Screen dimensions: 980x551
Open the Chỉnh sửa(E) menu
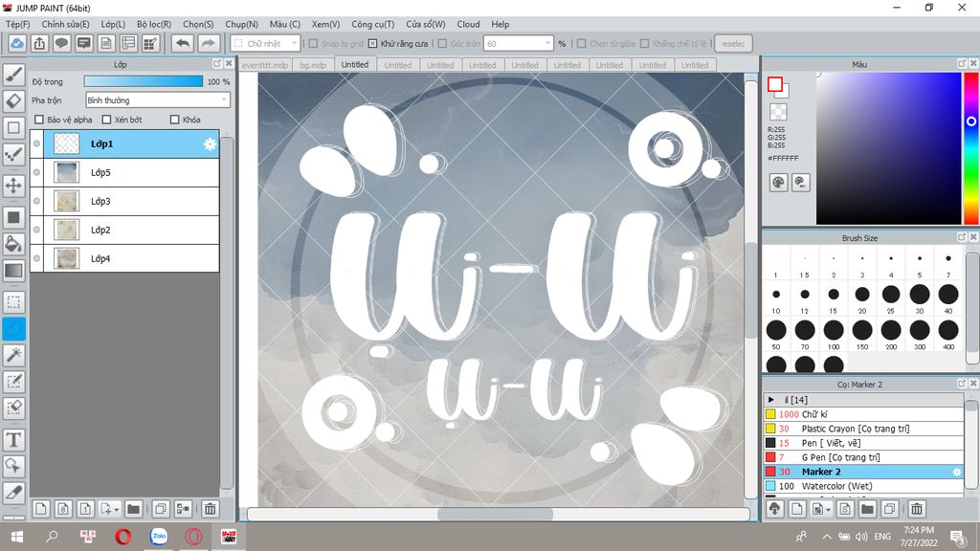pos(65,24)
